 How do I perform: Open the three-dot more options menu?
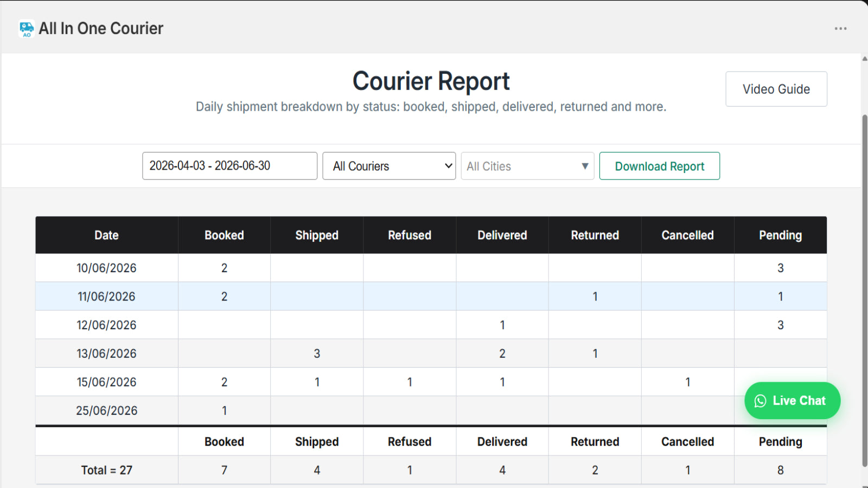840,29
